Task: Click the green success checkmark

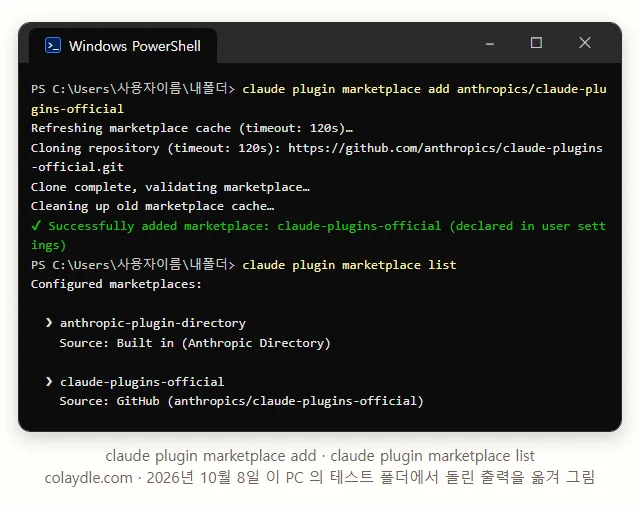Action: [x=36, y=225]
